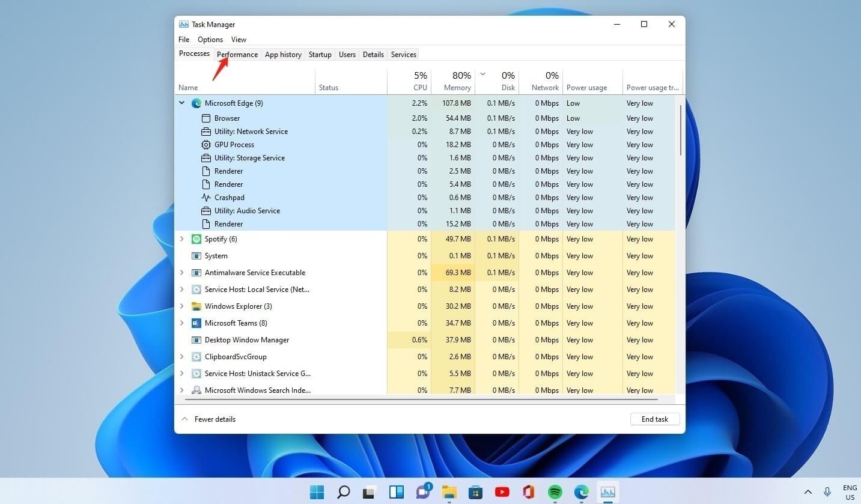This screenshot has height=504, width=861.
Task: Switch to the Users tab
Action: click(347, 55)
